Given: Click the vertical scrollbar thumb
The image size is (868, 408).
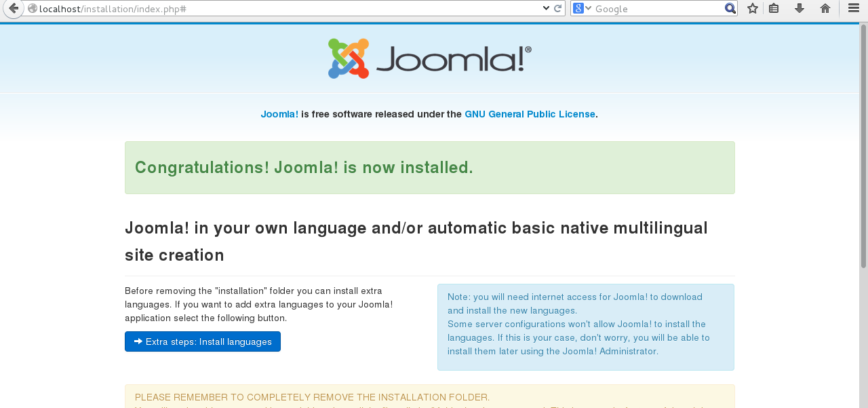Looking at the screenshot, I should click(863, 145).
